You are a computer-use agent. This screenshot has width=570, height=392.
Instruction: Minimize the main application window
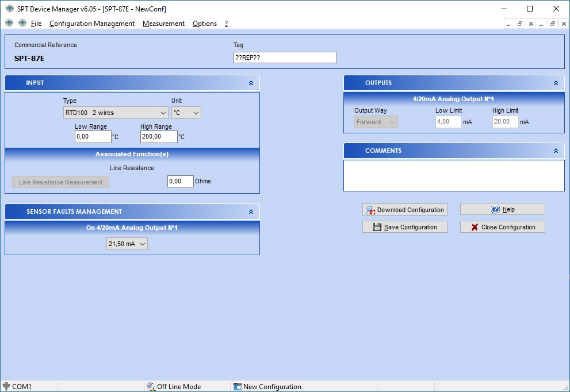click(x=504, y=9)
